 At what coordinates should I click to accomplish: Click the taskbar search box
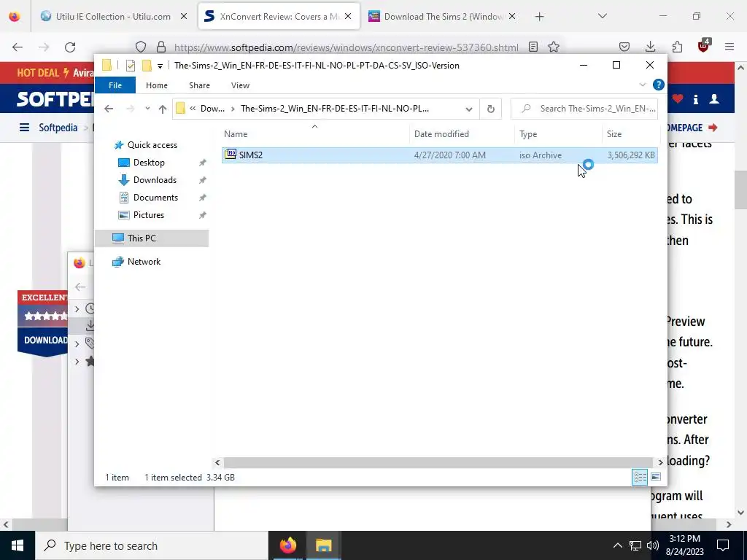[152, 545]
